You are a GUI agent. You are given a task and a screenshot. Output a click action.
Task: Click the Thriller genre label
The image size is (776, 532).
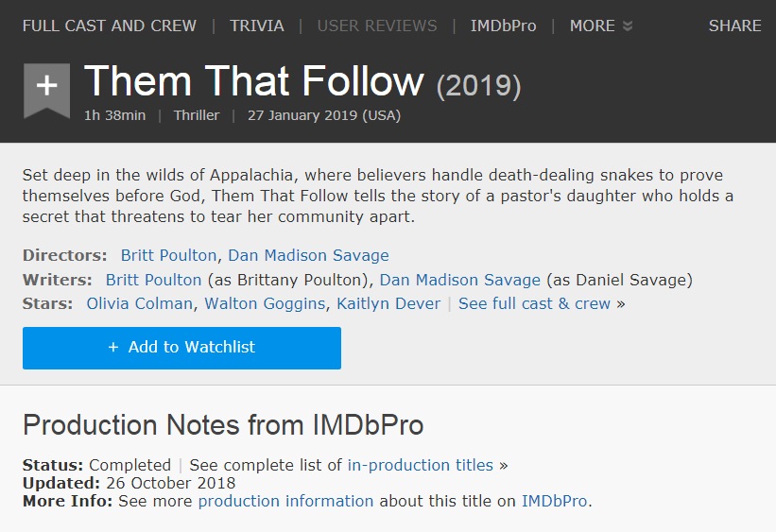click(x=197, y=115)
